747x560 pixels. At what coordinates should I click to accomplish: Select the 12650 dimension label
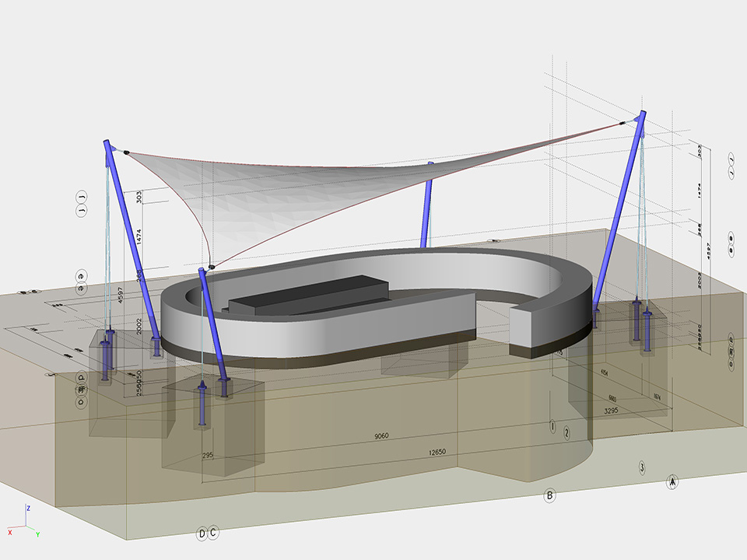pos(437,453)
